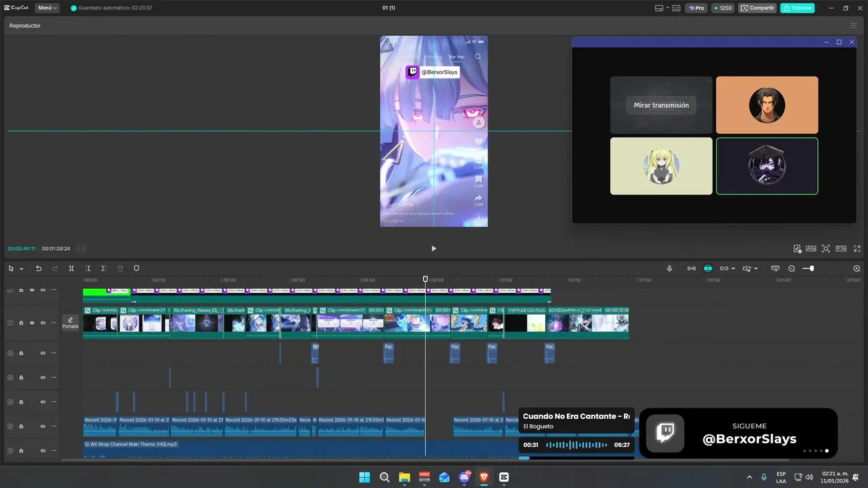This screenshot has height=488, width=868.
Task: Lock the main video track
Action: click(x=21, y=323)
